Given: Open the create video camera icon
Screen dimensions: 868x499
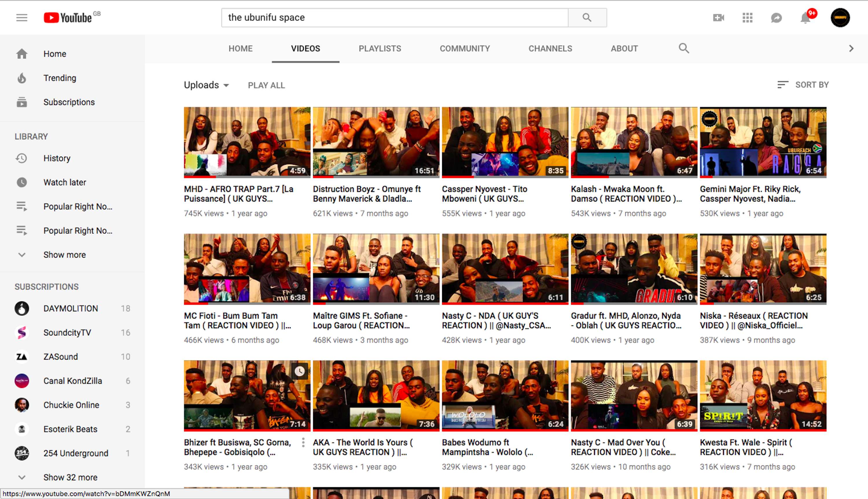Looking at the screenshot, I should point(718,17).
